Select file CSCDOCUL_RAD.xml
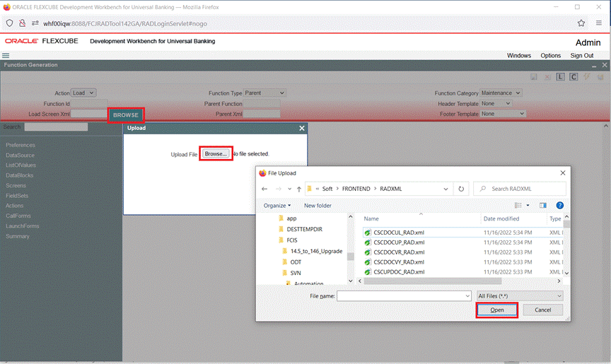Image resolution: width=611 pixels, height=364 pixels. point(399,233)
